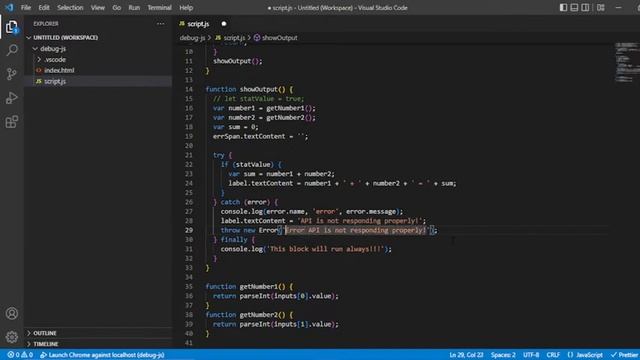Open the Search view icon
The image size is (640, 360).
pyautogui.click(x=12, y=51)
